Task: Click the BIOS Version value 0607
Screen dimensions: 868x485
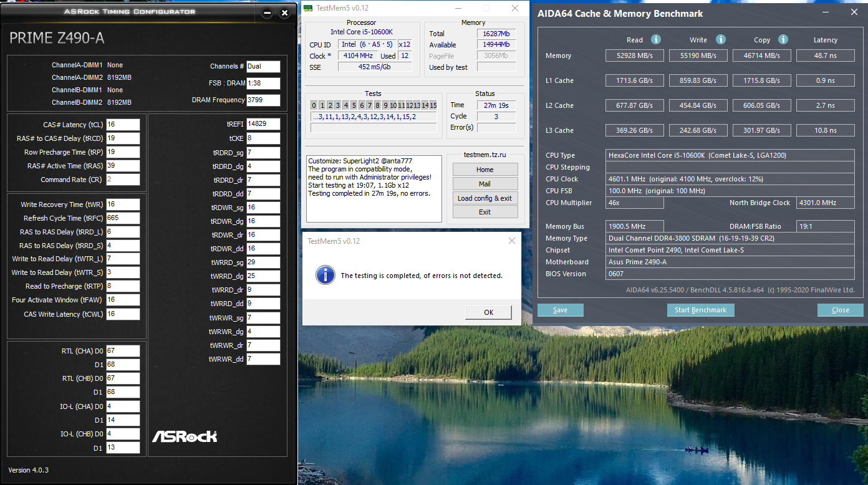Action: (x=730, y=274)
